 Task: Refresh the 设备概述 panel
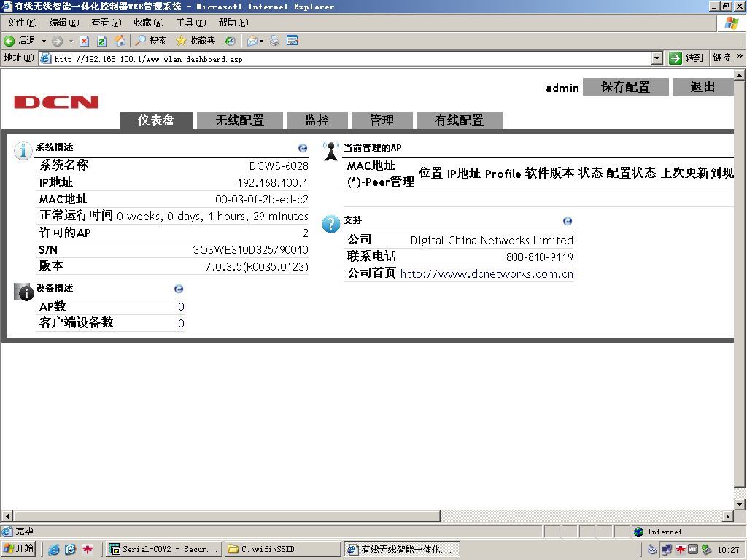pos(179,289)
